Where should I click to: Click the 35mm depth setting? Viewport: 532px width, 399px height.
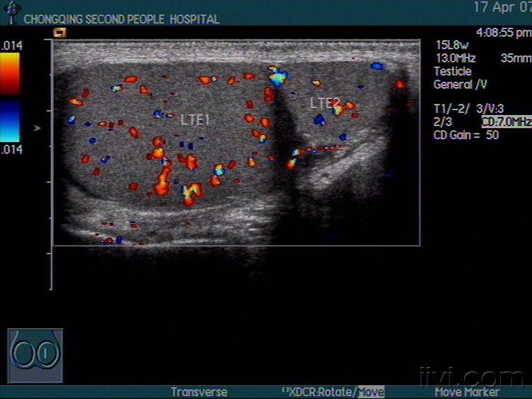point(515,58)
